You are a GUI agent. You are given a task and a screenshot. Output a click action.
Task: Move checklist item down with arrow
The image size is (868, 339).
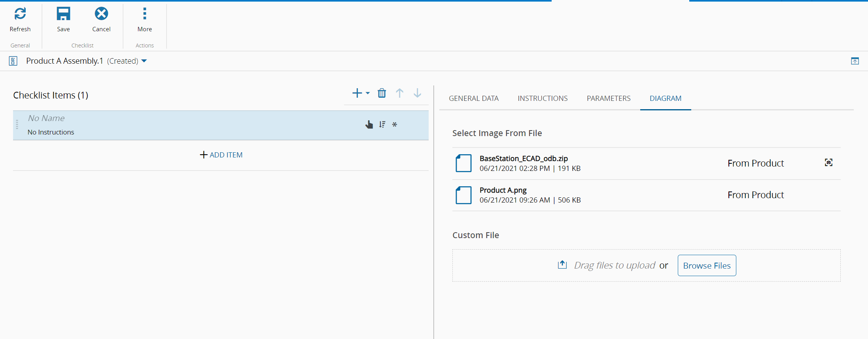tap(417, 93)
